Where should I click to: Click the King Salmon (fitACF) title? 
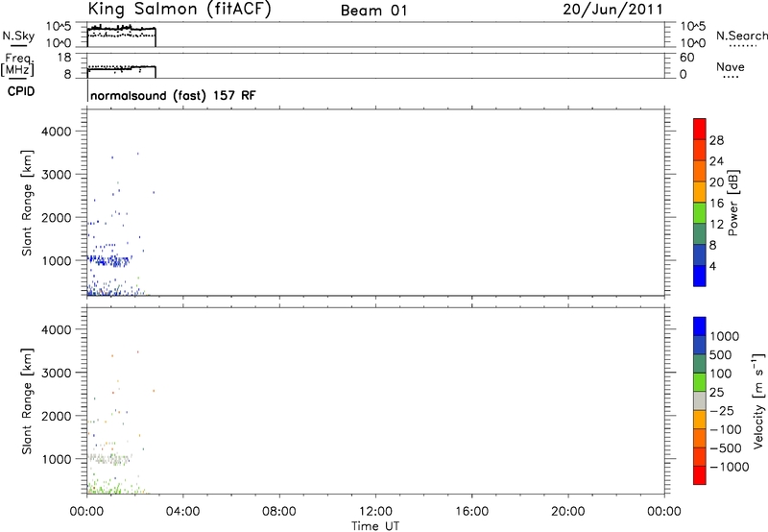[180, 10]
